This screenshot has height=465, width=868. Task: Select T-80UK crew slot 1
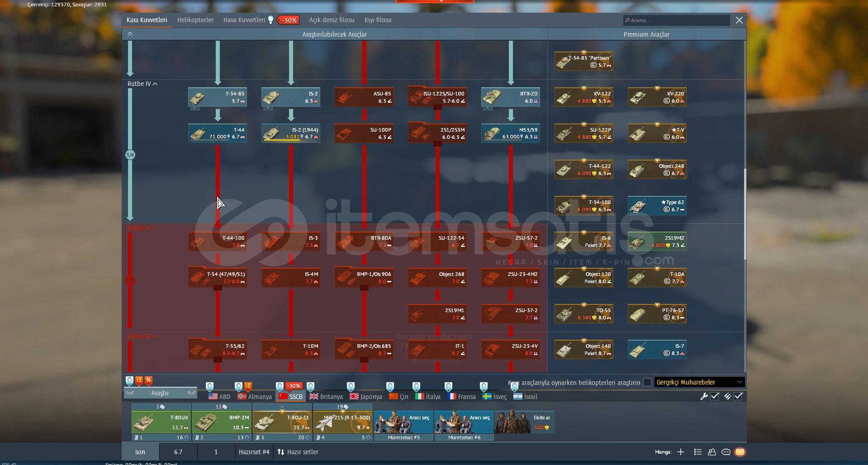point(161,422)
